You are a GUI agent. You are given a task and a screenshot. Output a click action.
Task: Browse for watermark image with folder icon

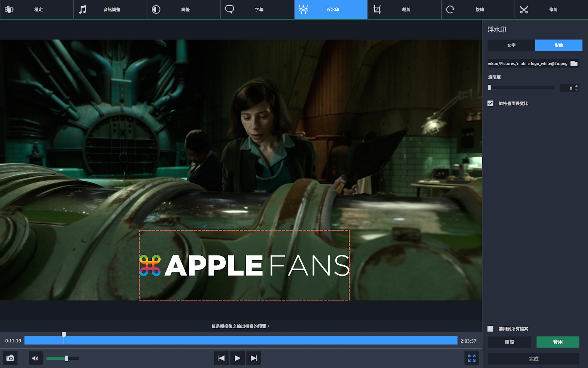[x=574, y=63]
